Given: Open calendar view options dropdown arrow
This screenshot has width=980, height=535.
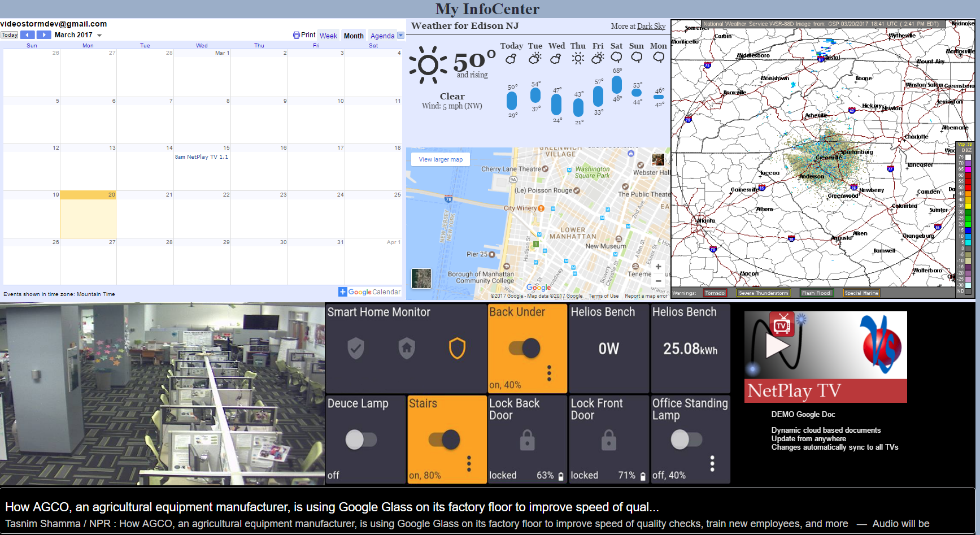Looking at the screenshot, I should [x=401, y=35].
